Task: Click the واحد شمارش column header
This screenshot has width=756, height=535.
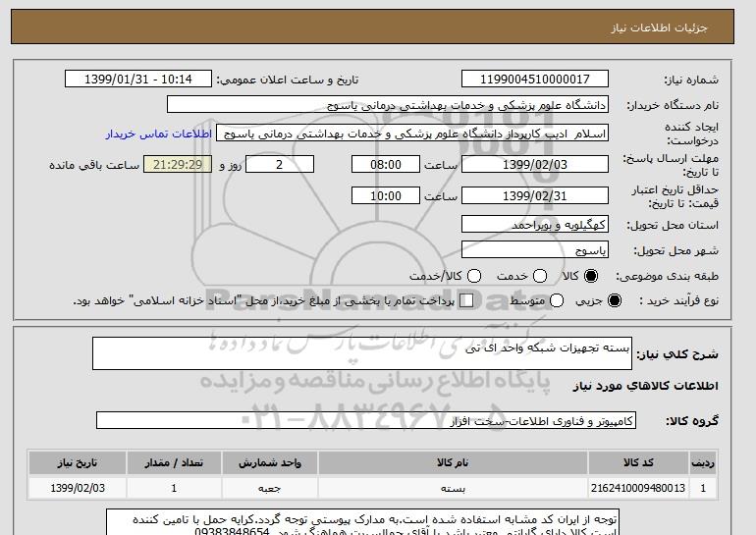Action: 270,462
